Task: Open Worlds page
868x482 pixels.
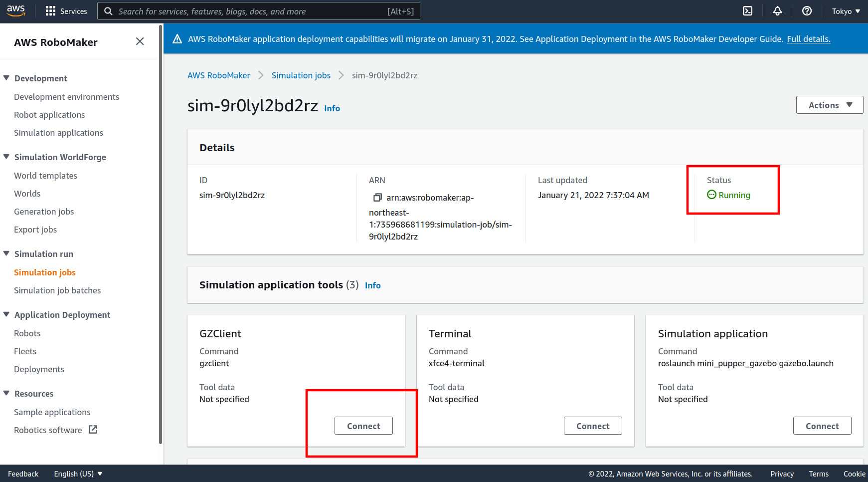Action: [x=27, y=194]
